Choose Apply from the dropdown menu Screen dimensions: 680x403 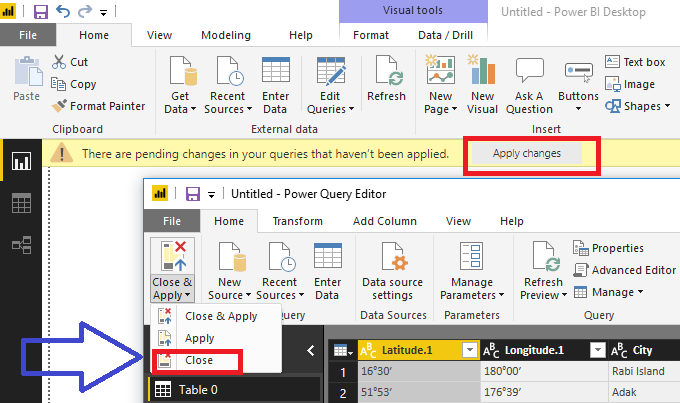(216, 338)
